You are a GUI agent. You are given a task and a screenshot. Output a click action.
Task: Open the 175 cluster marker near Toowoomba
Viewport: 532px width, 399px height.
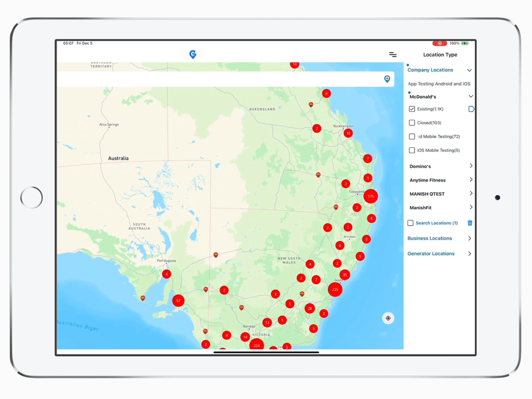(x=371, y=196)
